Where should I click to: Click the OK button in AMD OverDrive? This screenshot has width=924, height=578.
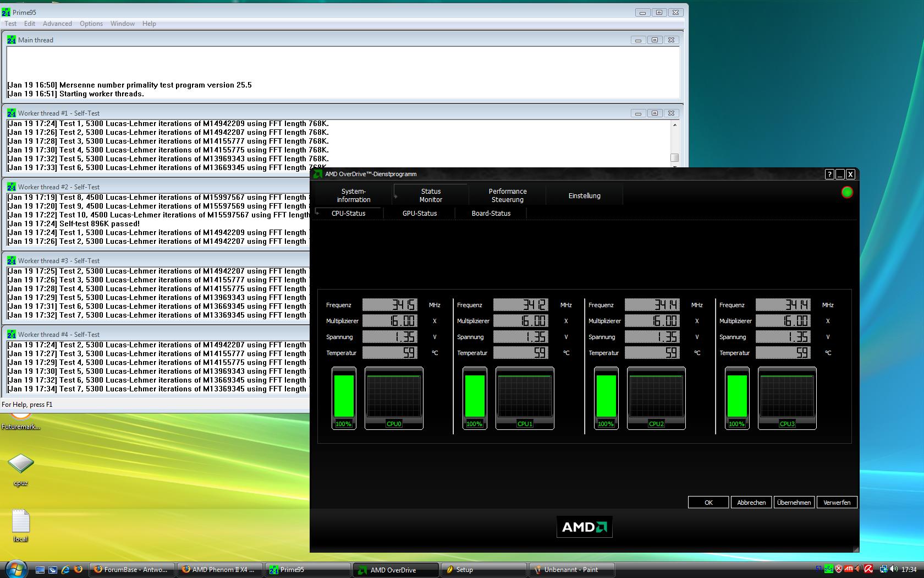pos(708,502)
